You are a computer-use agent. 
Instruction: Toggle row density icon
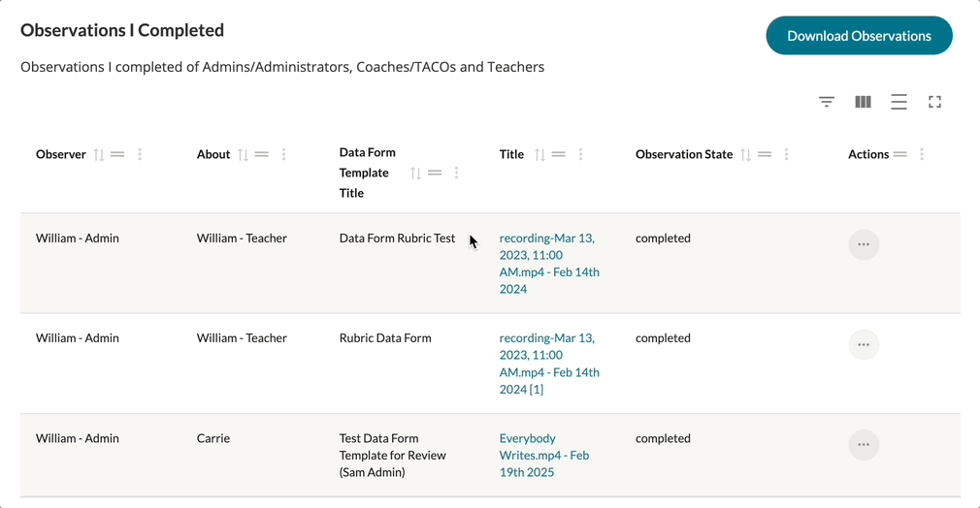tap(898, 102)
